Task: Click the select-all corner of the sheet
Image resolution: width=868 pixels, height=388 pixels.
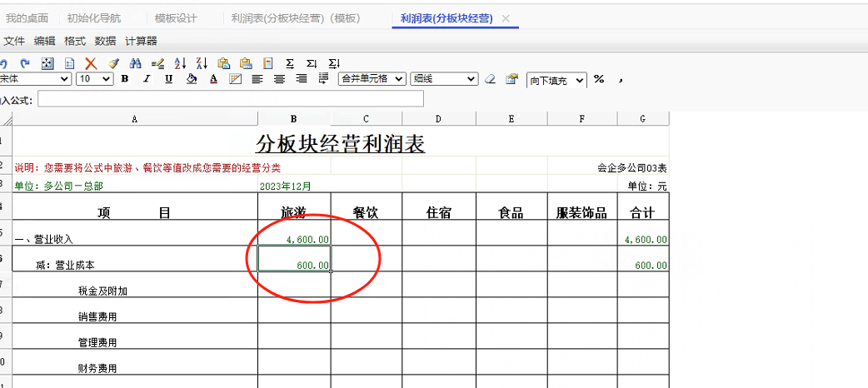Action: pyautogui.click(x=6, y=118)
